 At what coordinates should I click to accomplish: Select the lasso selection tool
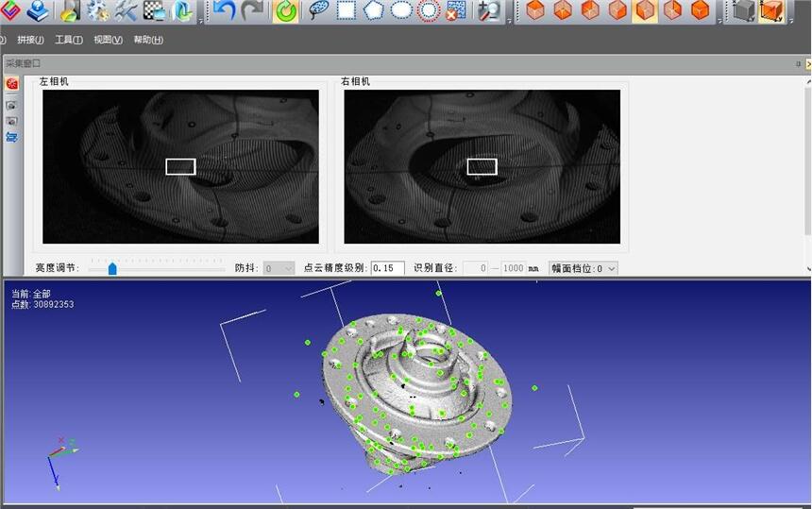pos(319,11)
